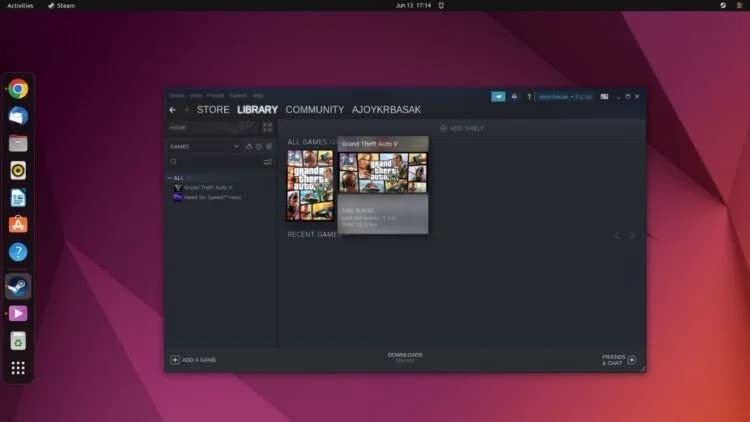Switch to Big Picture mode icon
The width and height of the screenshot is (750, 422).
tap(604, 97)
